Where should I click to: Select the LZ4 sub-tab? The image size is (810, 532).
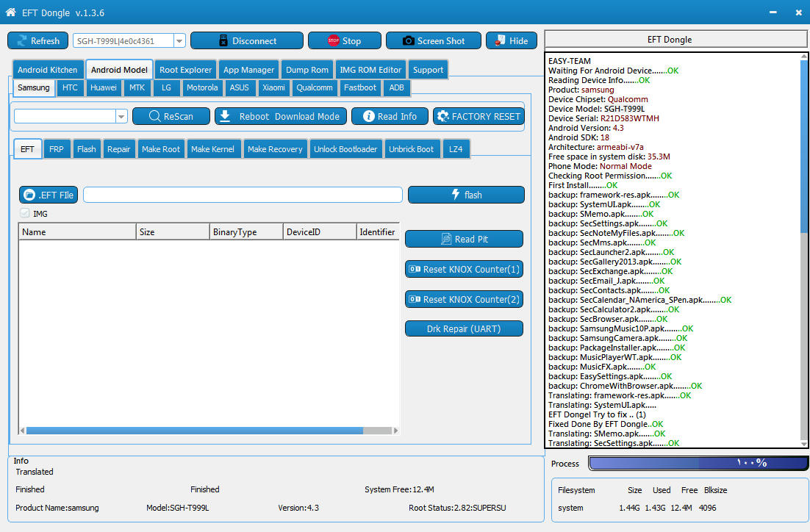[456, 148]
